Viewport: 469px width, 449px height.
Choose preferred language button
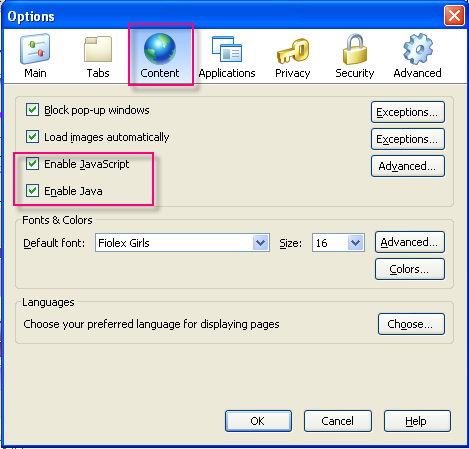click(411, 324)
